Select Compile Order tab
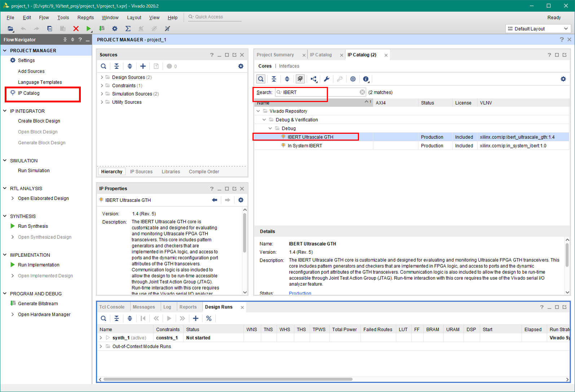 click(x=204, y=172)
